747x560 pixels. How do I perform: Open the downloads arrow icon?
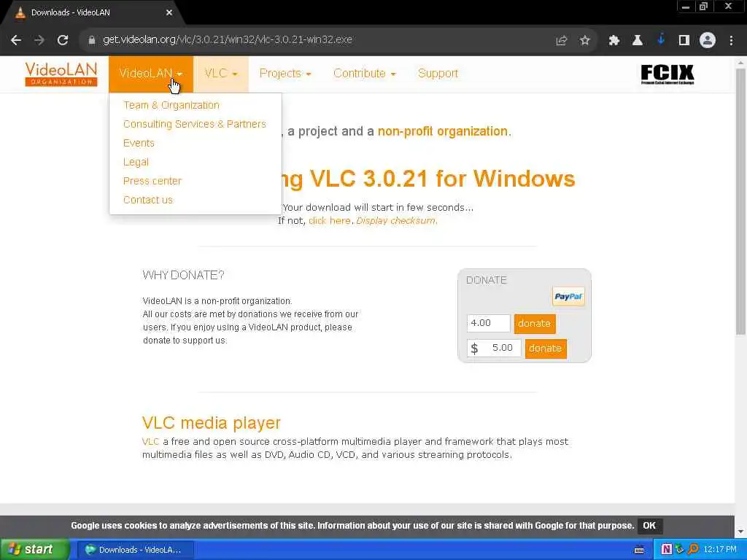click(660, 40)
